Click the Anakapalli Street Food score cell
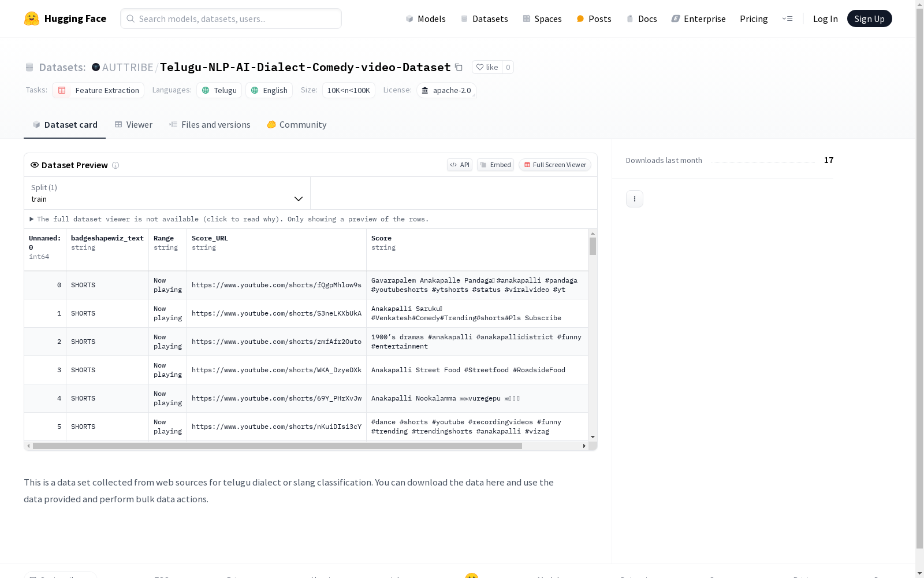 [x=477, y=370]
